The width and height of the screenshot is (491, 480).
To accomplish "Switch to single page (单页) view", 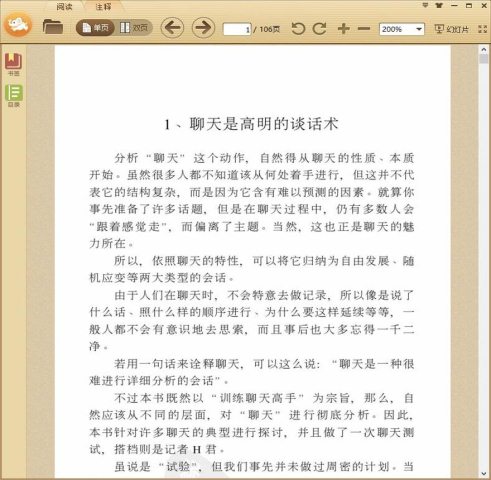I will coord(95,28).
